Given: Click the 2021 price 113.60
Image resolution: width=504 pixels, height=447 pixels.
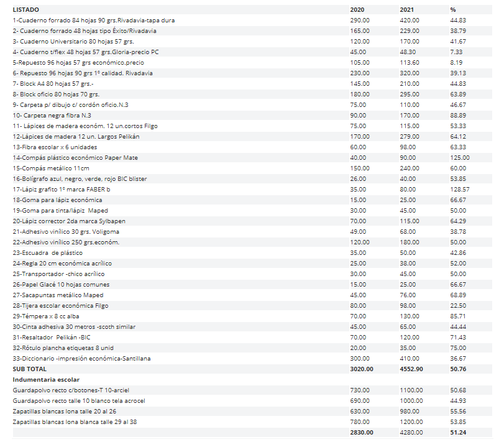Looking at the screenshot, I should pos(410,63).
